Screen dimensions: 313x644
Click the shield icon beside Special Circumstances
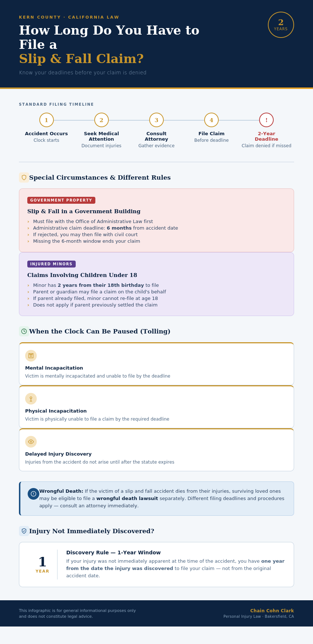[x=24, y=177]
